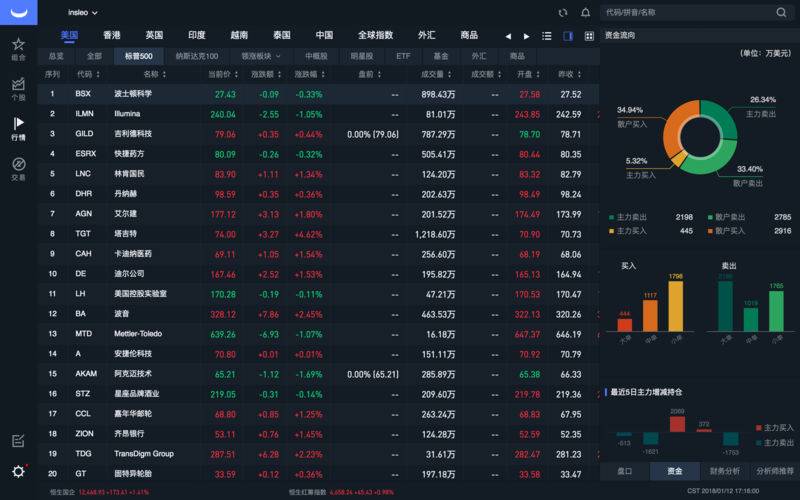Switch to the list view icon
This screenshot has width=800, height=500.
[x=546, y=36]
